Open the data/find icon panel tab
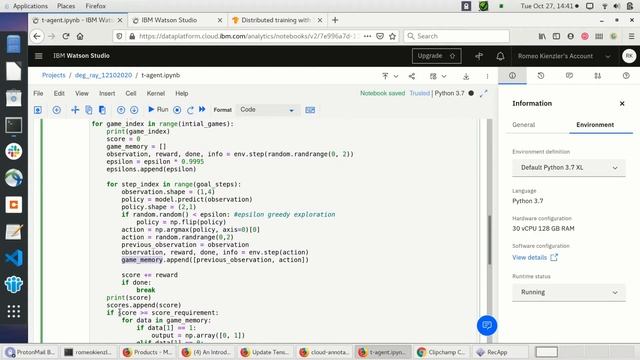This screenshot has height=360, width=640. 598,76
